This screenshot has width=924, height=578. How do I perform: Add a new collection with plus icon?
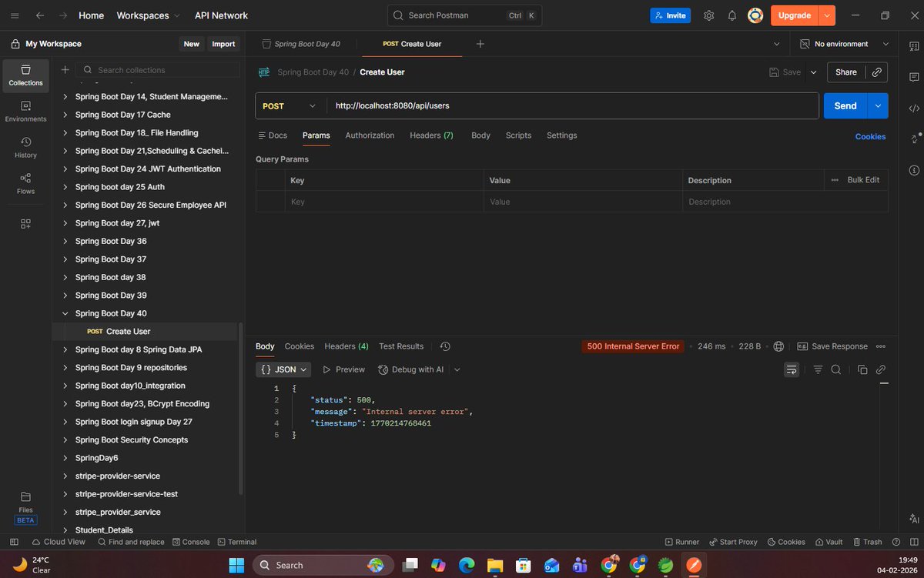click(x=65, y=70)
